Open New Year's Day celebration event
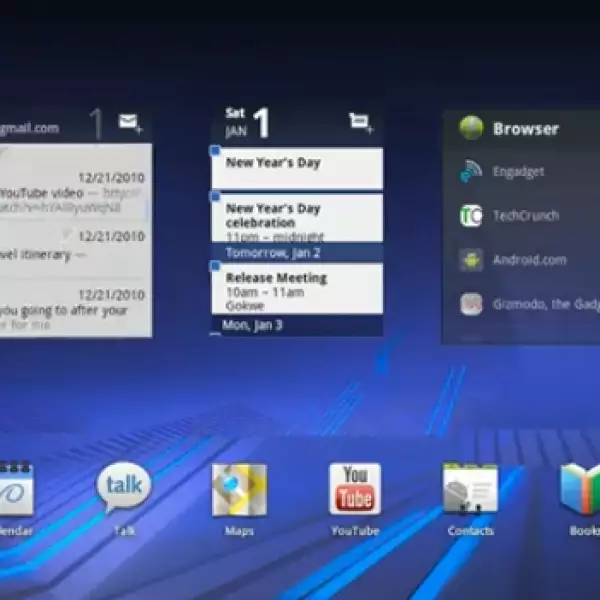Image resolution: width=600 pixels, height=600 pixels. pyautogui.click(x=297, y=218)
